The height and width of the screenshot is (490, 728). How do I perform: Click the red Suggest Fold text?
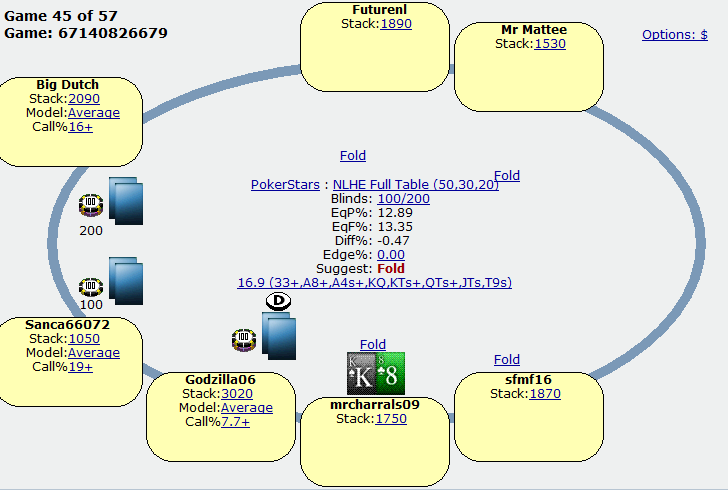[391, 268]
